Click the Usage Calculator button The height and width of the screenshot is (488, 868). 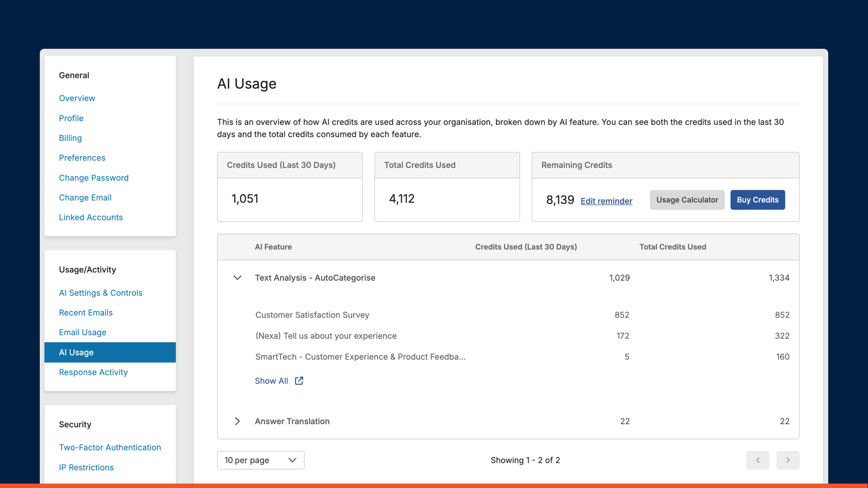coord(687,199)
